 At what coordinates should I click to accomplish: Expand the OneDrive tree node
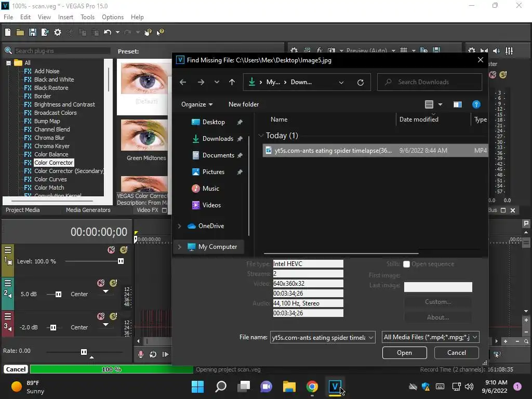[179, 226]
